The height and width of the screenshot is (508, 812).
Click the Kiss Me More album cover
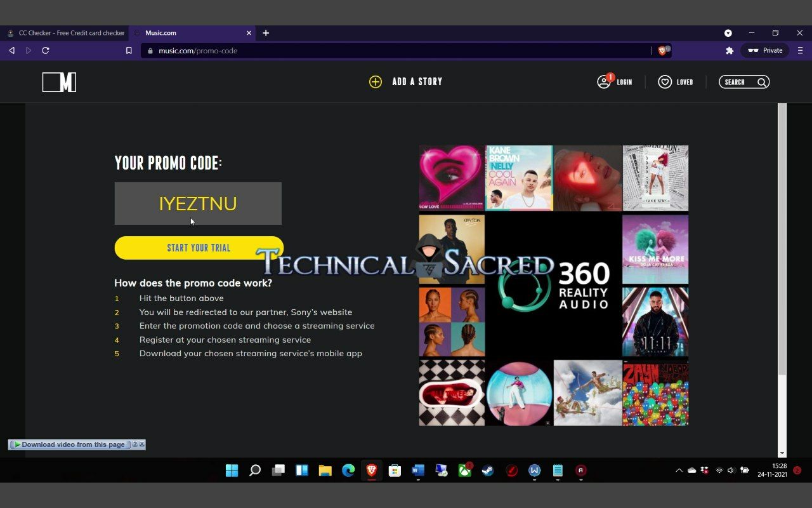(655, 249)
